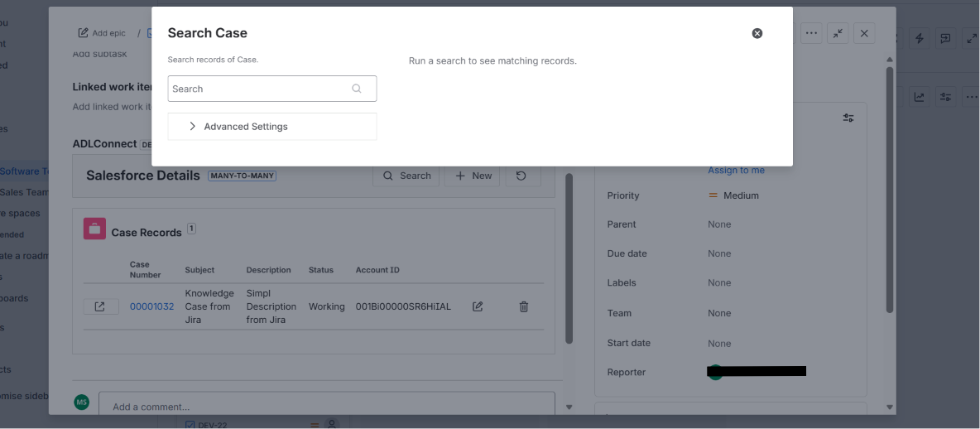Open the issue's three-dot more actions menu
This screenshot has width=980, height=429.
click(x=811, y=33)
